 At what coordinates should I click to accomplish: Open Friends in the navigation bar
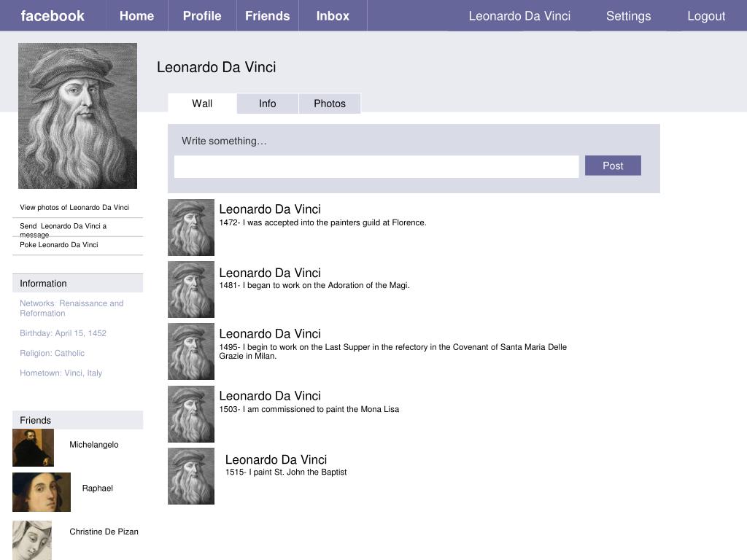point(267,16)
